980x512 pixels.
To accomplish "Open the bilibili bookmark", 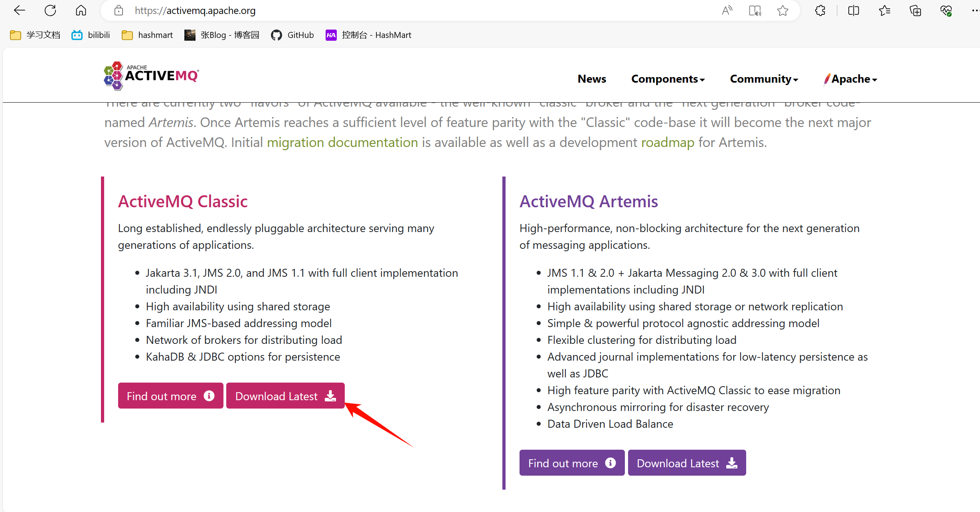I will (x=91, y=35).
